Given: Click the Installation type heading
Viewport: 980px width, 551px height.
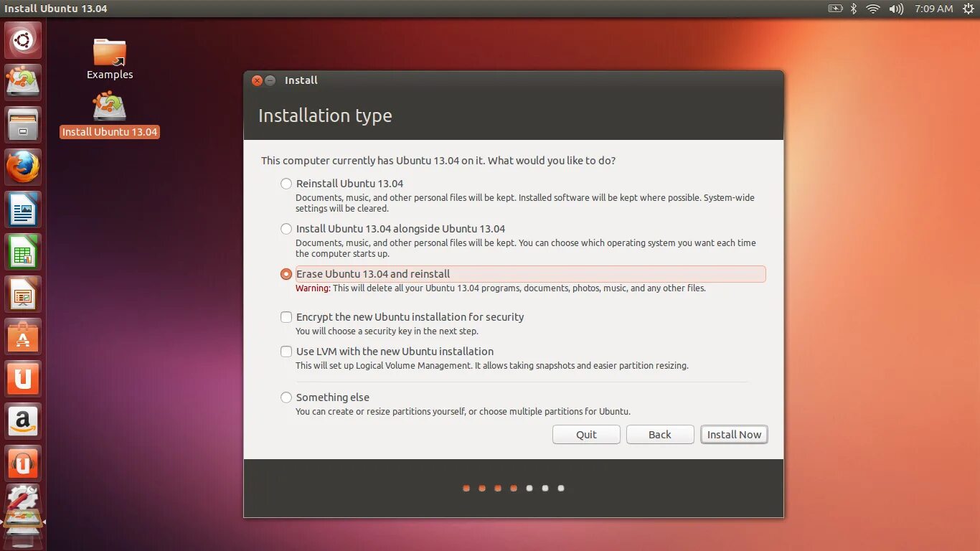Looking at the screenshot, I should [325, 116].
